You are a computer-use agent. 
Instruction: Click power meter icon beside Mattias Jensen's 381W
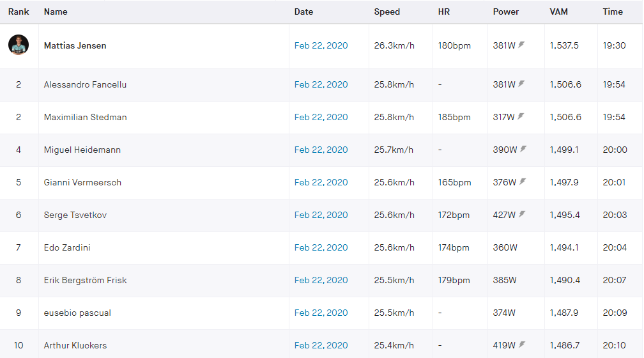point(522,45)
